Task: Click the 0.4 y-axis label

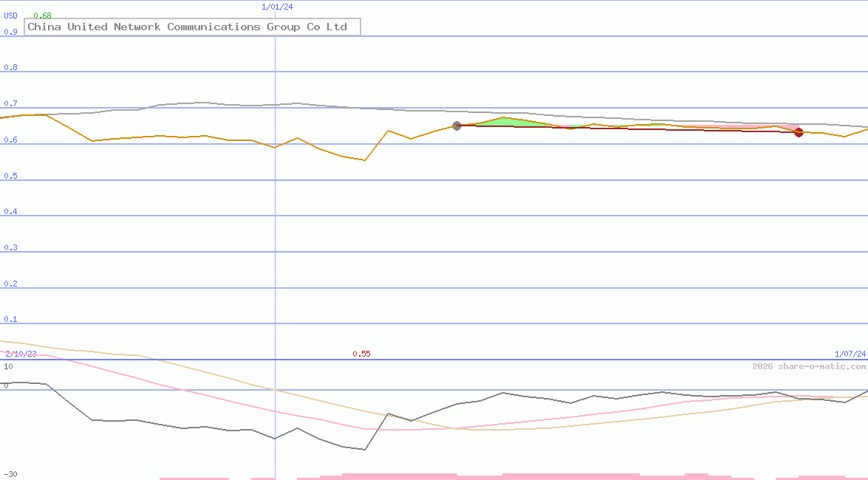Action: click(10, 211)
